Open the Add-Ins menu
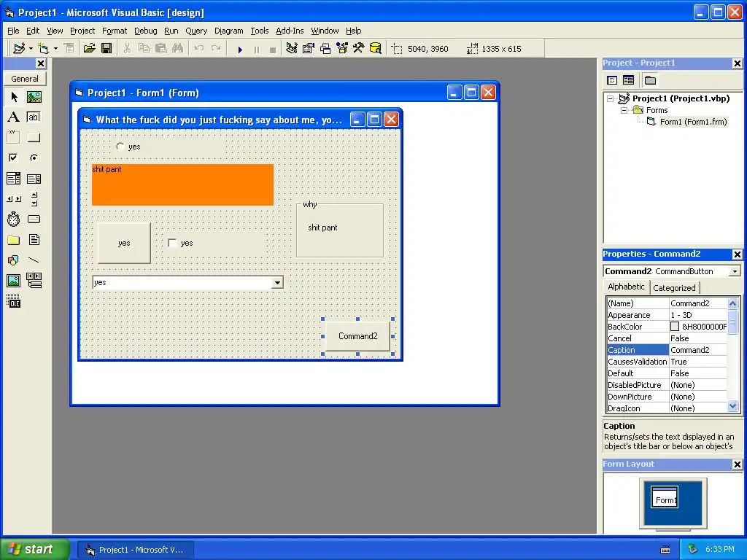This screenshot has width=747, height=560. (x=290, y=31)
